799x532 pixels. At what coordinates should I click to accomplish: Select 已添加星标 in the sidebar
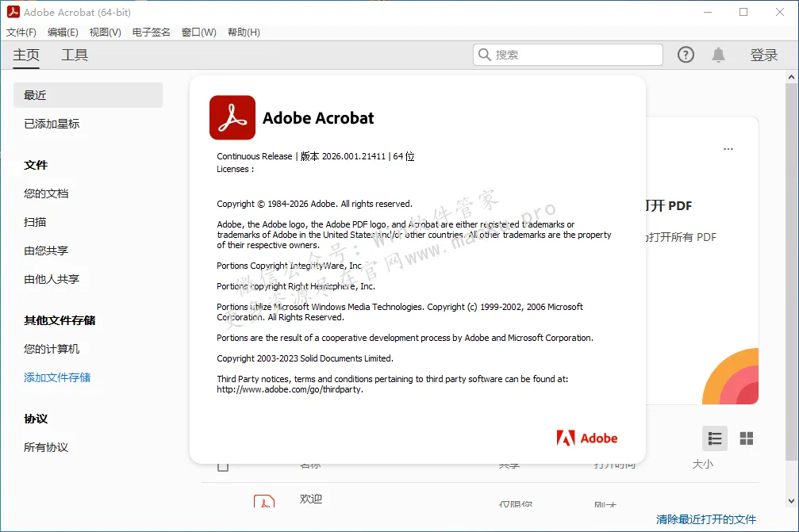(52, 124)
